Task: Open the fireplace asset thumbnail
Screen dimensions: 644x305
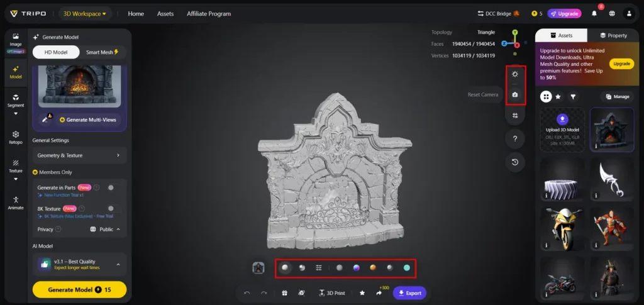Action: 612,130
